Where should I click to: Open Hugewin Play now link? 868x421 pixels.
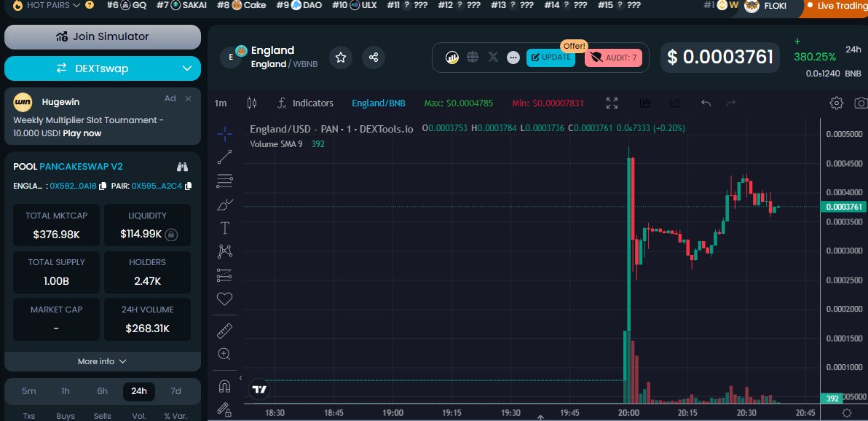(x=82, y=133)
